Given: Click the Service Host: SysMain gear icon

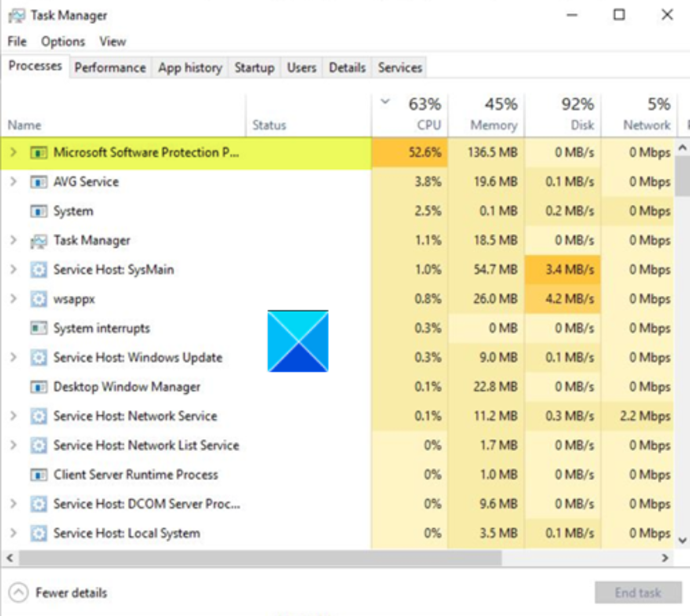Looking at the screenshot, I should coord(39,270).
